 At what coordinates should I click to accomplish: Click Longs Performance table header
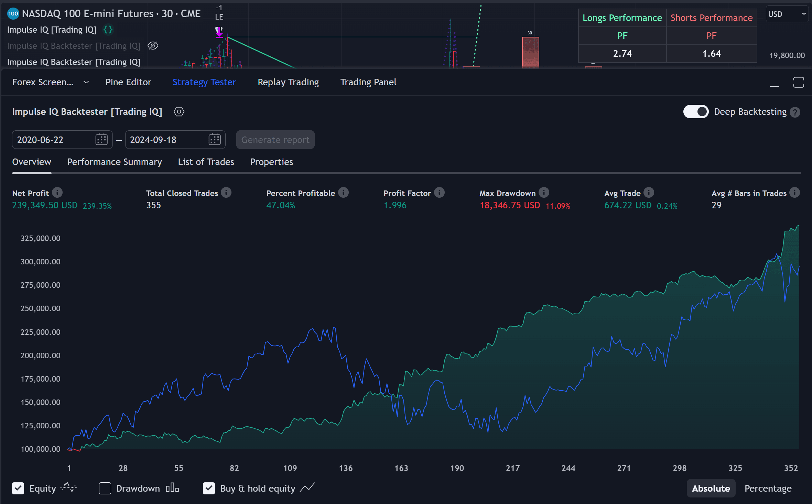[x=622, y=18]
